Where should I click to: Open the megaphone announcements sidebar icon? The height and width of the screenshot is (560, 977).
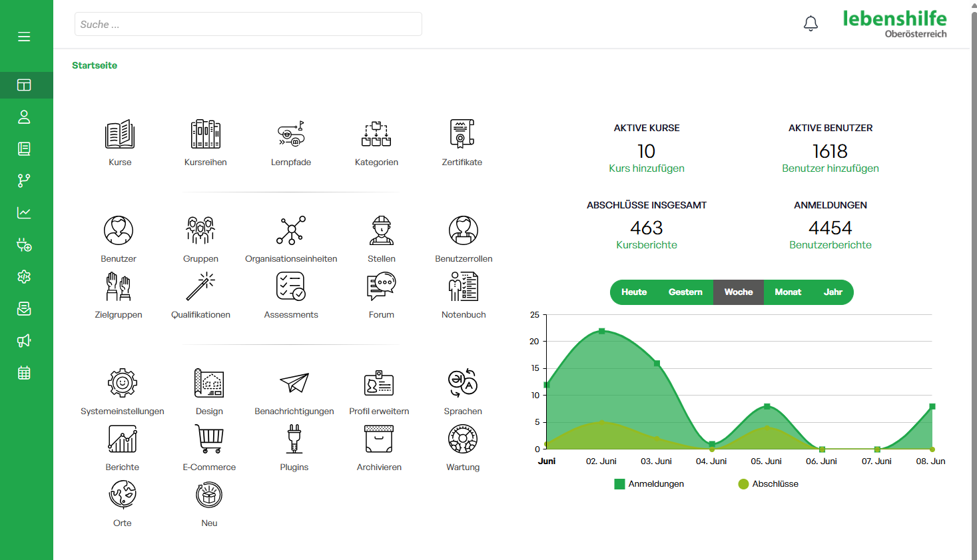click(24, 341)
